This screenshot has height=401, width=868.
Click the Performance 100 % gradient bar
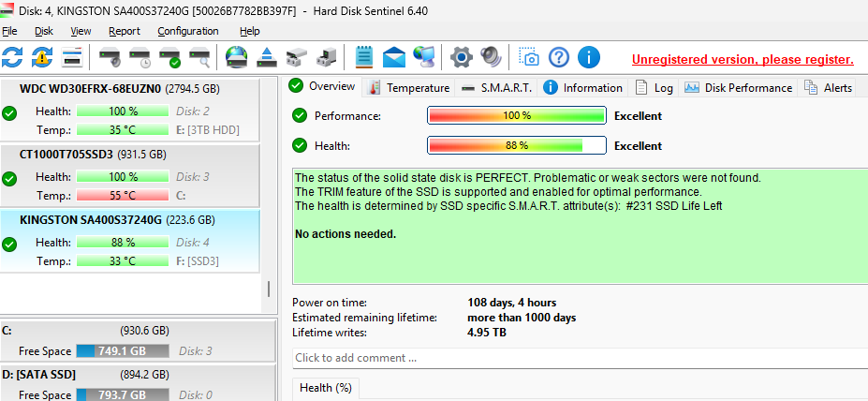(x=517, y=116)
